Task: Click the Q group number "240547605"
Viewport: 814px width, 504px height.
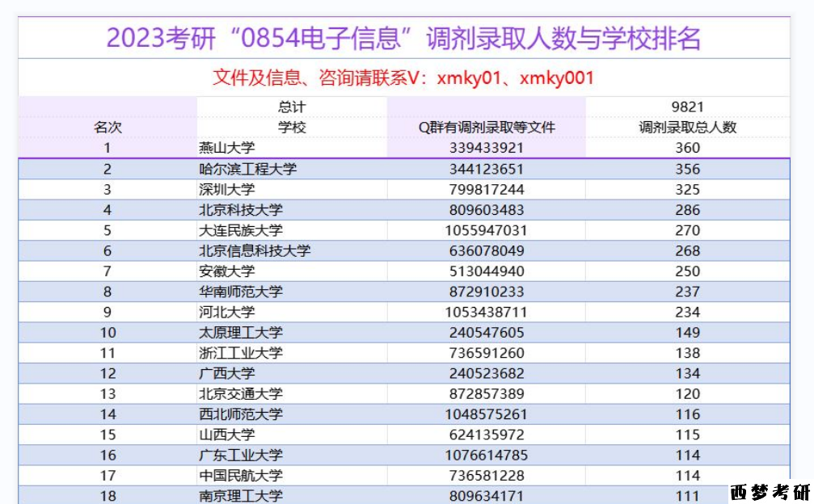Action: (487, 333)
